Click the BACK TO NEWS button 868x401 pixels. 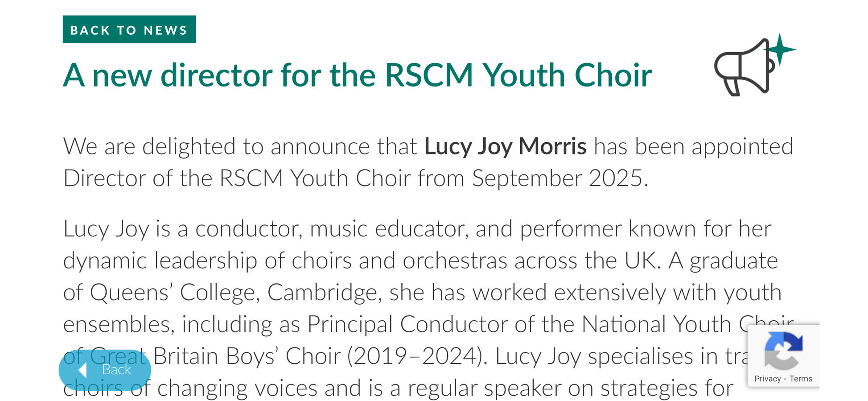[129, 29]
